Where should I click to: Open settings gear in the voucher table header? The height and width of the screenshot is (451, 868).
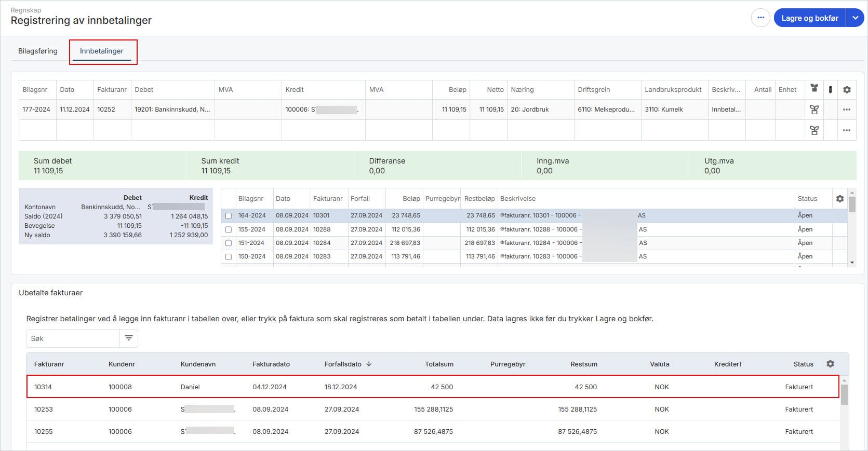[x=847, y=90]
